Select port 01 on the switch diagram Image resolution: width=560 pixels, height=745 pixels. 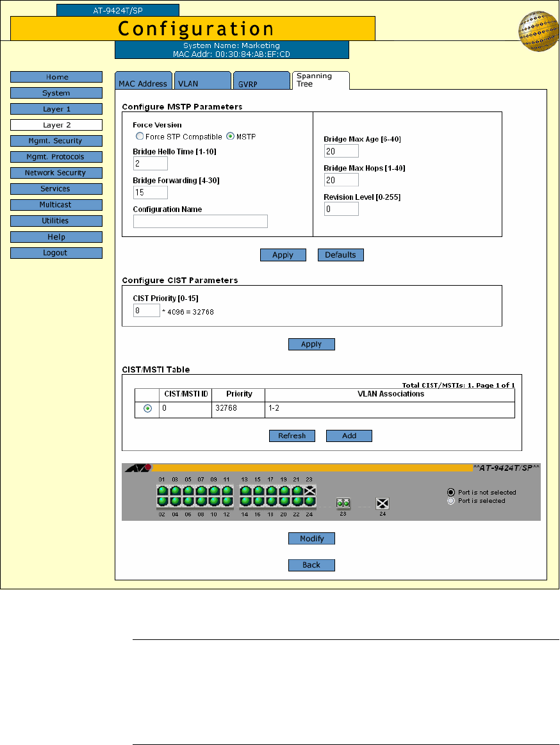point(163,490)
